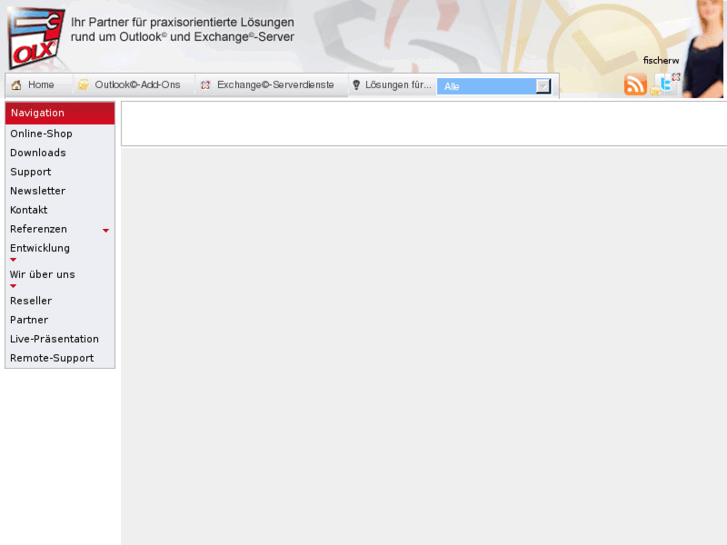The width and height of the screenshot is (727, 545).
Task: Open the Kontakt page
Action: click(x=29, y=210)
